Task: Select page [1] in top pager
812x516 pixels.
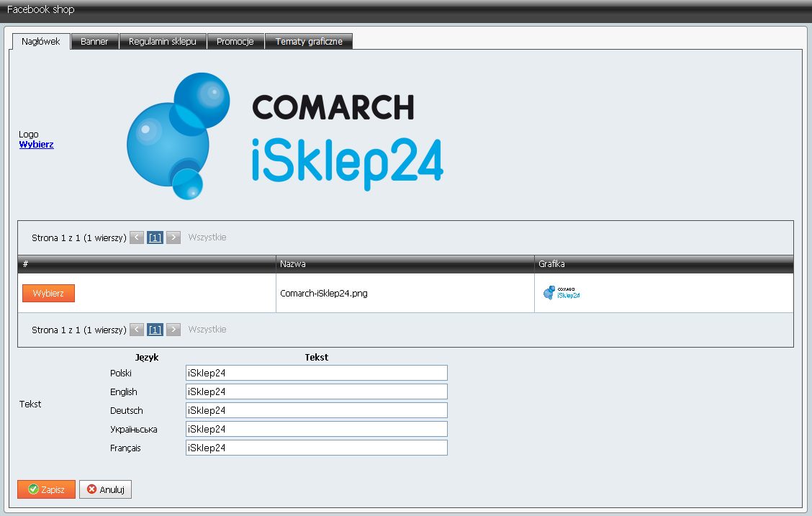Action: [155, 237]
